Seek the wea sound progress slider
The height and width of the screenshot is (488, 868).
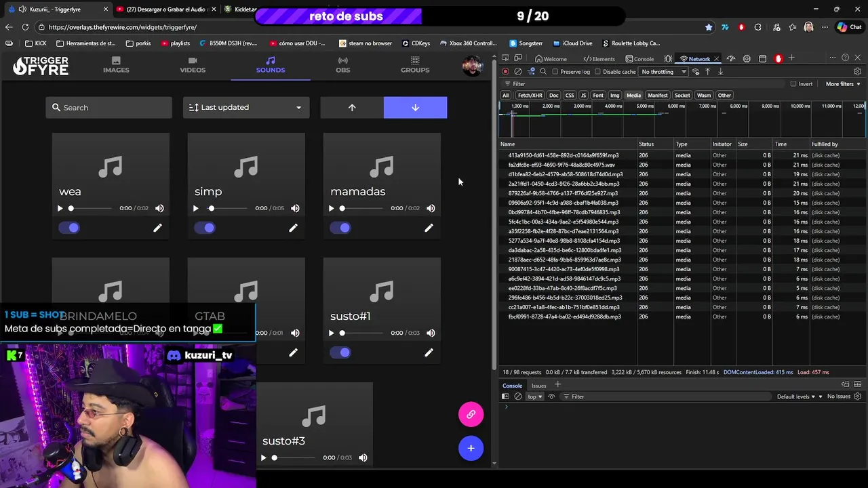click(90, 209)
